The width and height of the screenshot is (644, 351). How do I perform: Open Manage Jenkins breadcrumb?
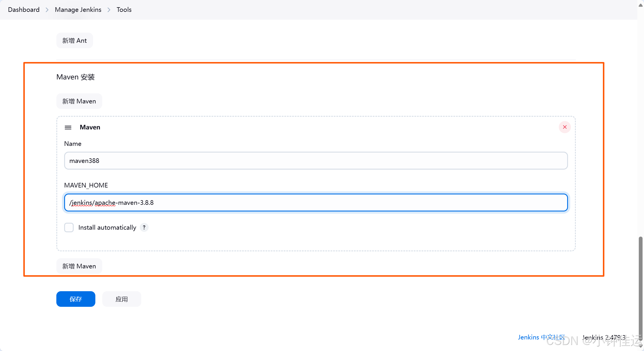click(x=78, y=10)
